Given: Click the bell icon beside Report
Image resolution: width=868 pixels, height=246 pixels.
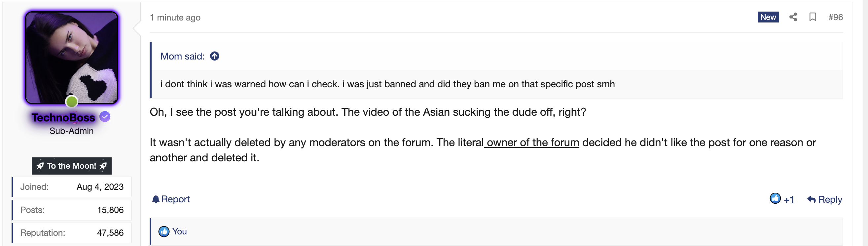Looking at the screenshot, I should coord(155,199).
